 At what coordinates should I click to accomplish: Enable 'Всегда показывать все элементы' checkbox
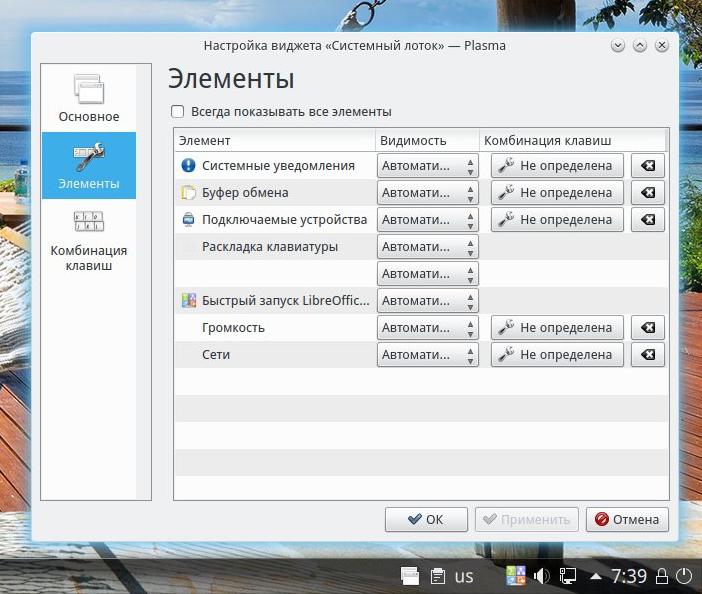(x=178, y=112)
